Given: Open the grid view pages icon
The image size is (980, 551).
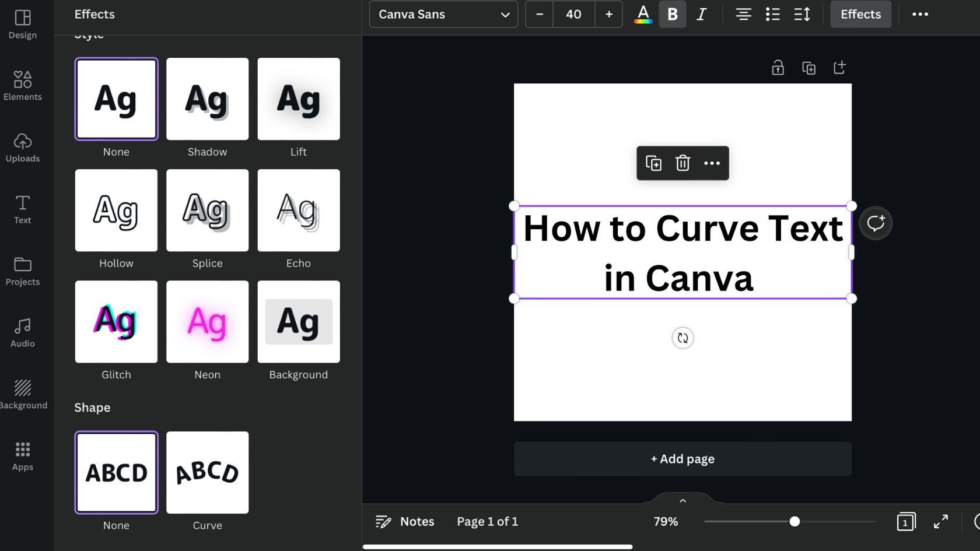Looking at the screenshot, I should pos(906,521).
